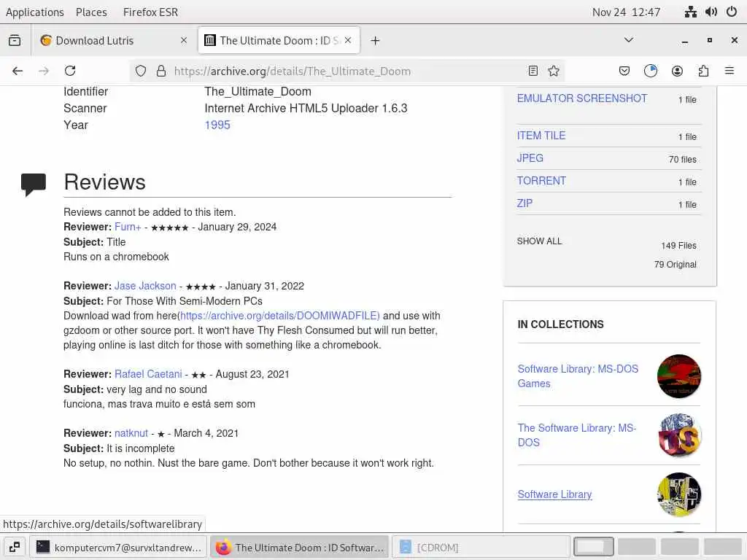Switch to the [CDROM] taskbar window

click(x=481, y=548)
